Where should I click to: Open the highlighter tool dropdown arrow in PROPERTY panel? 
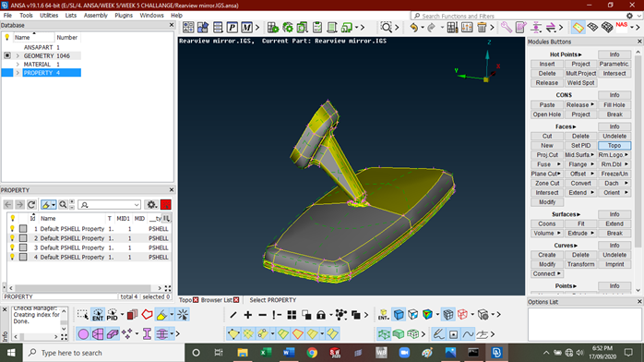[54, 205]
